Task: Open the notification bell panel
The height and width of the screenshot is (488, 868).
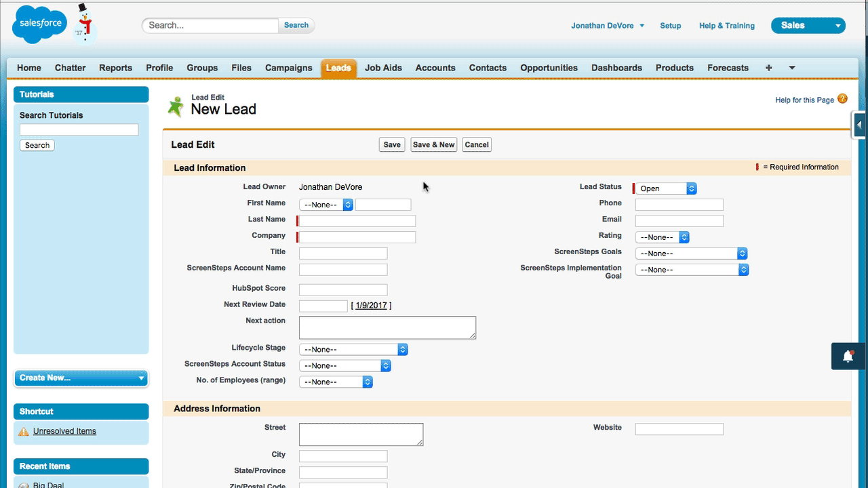Action: 848,356
